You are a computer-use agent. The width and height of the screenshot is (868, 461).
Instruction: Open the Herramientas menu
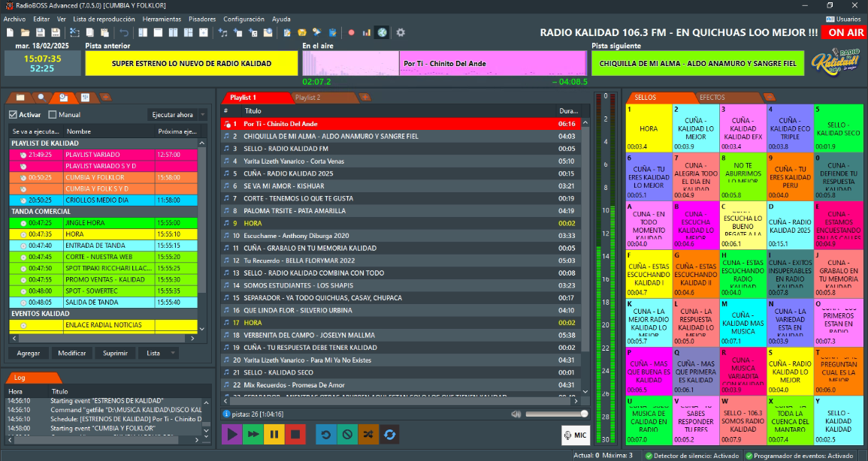[162, 19]
